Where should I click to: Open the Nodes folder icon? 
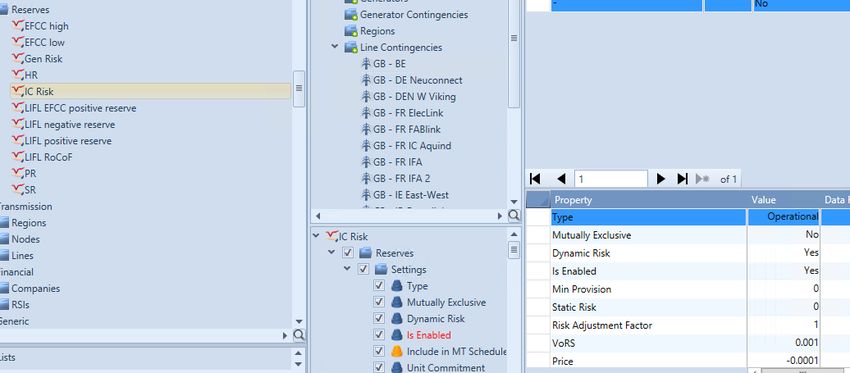[x=4, y=239]
